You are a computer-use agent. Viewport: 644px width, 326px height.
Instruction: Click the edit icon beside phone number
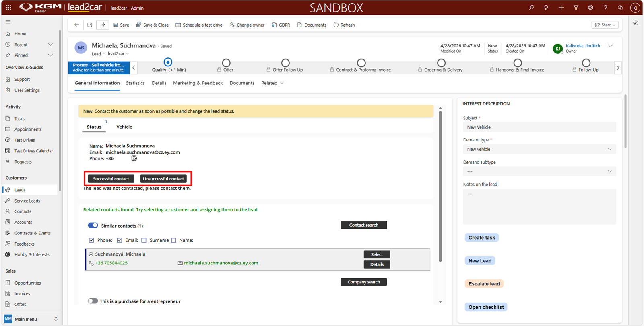tap(134, 158)
